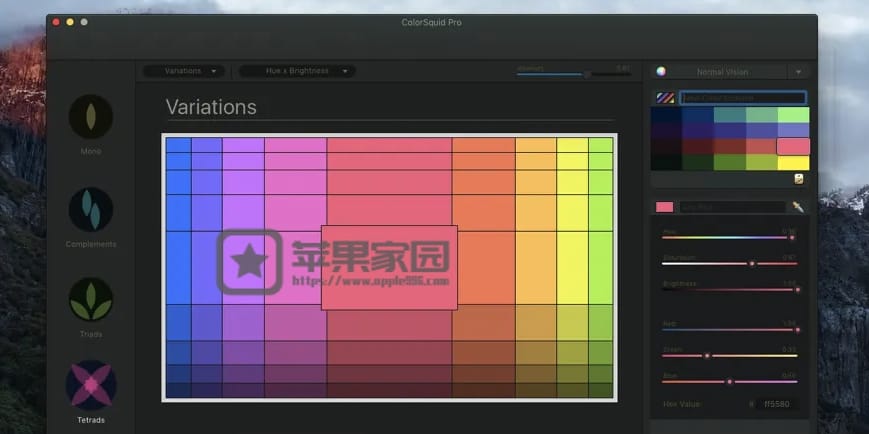Activate the eyedropper color picker tool

click(x=798, y=207)
